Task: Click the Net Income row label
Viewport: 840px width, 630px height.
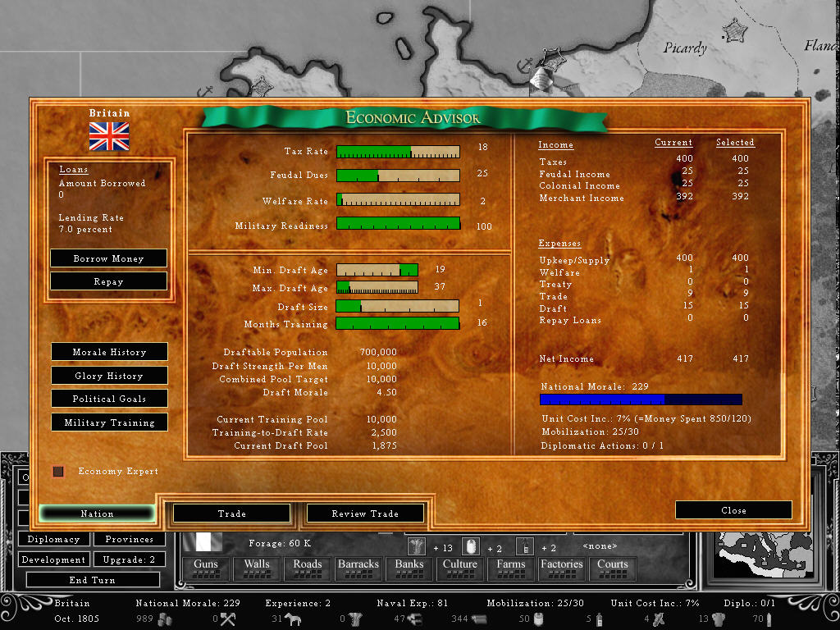Action: [x=566, y=359]
